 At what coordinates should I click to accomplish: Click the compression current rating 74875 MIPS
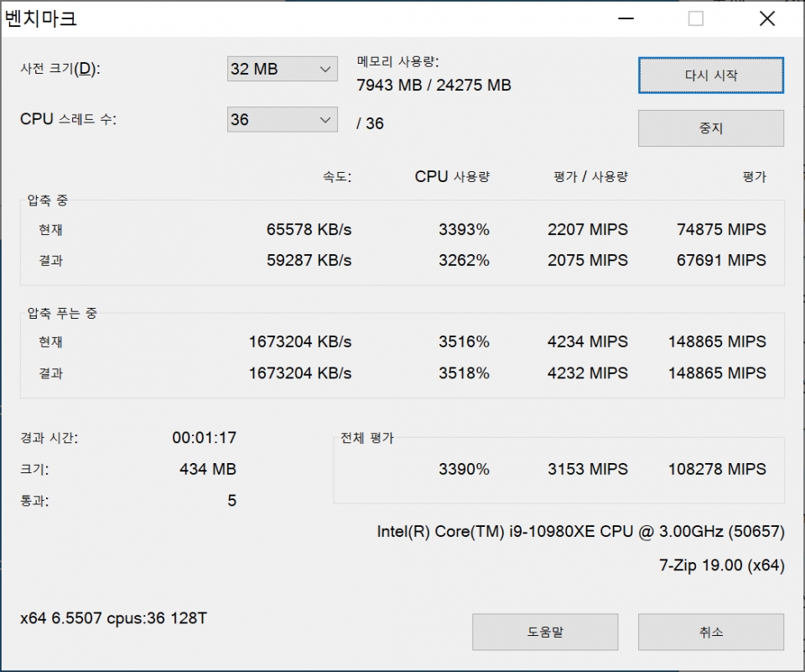[x=721, y=230]
